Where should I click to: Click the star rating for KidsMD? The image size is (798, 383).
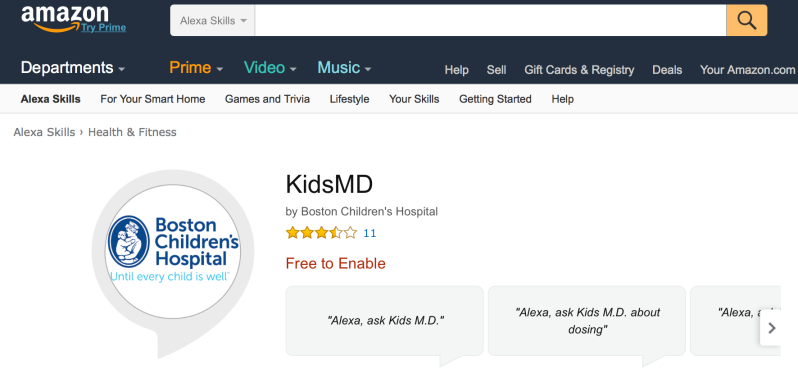click(x=321, y=233)
